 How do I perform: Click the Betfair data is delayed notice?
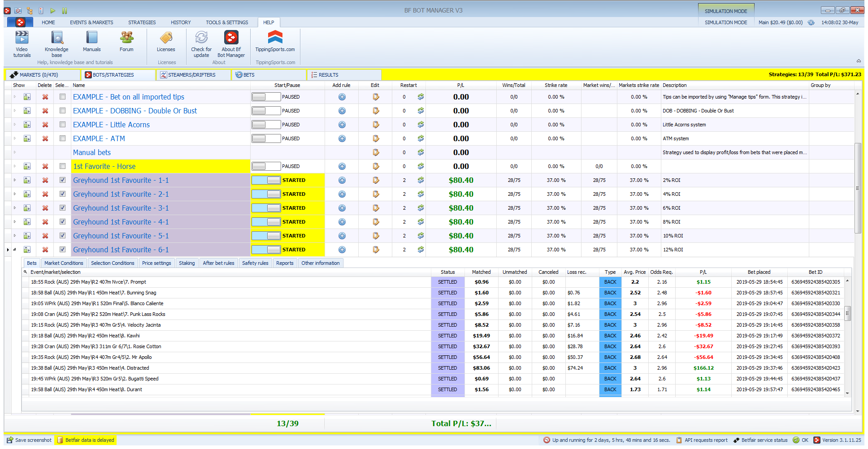[x=86, y=440]
